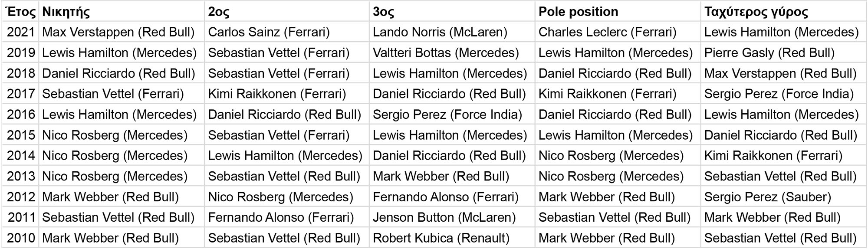The height and width of the screenshot is (249, 868).
Task: Click the Pole position column header
Action: click(618, 12)
